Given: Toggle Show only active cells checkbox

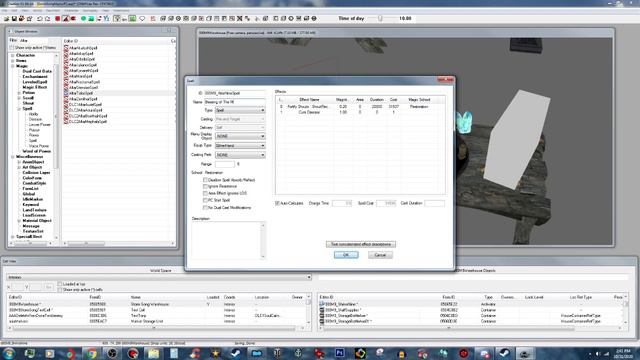Looking at the screenshot, I should [x=60, y=289].
